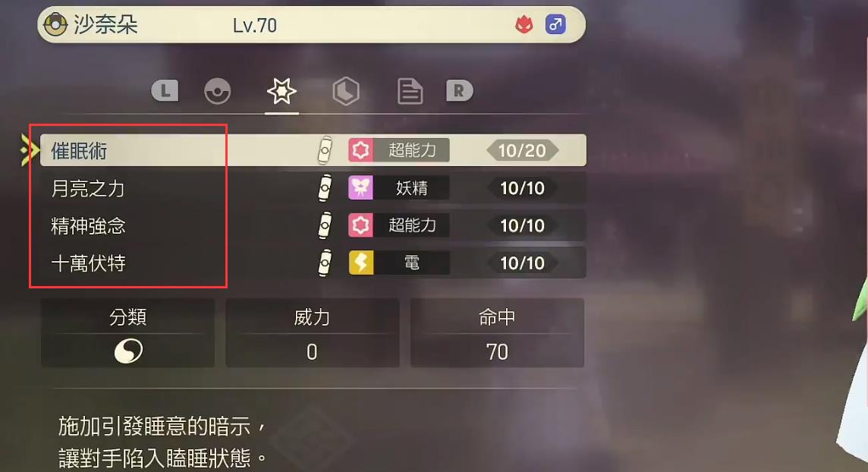Viewport: 868px width, 472px height.
Task: Click the electric type icon next to 電
Action: [360, 263]
